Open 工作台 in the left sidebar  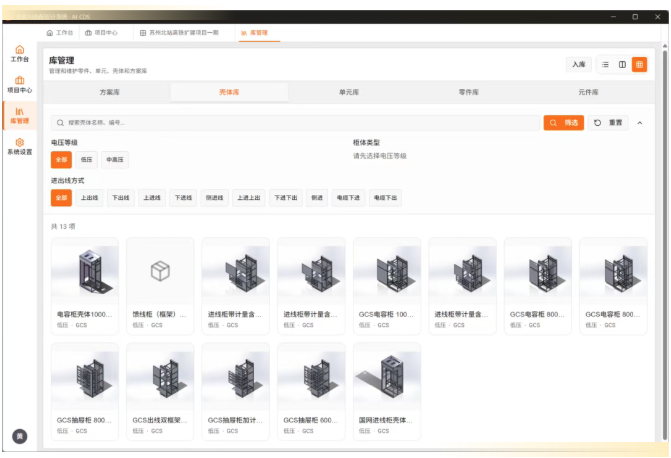(x=20, y=54)
